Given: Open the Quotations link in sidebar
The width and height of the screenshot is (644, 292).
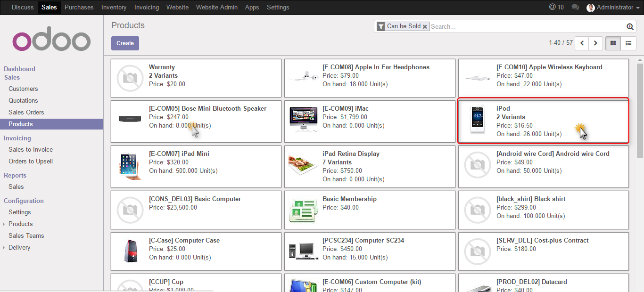Looking at the screenshot, I should [23, 101].
